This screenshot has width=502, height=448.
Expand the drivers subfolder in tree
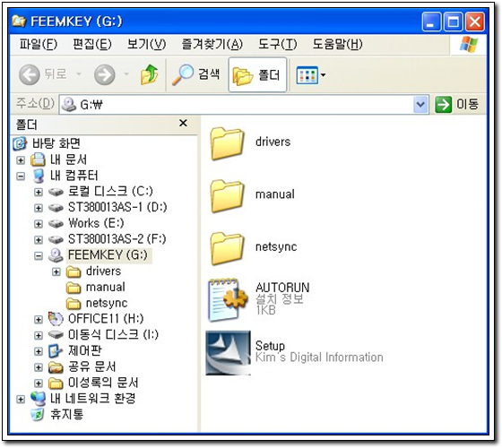coord(56,272)
